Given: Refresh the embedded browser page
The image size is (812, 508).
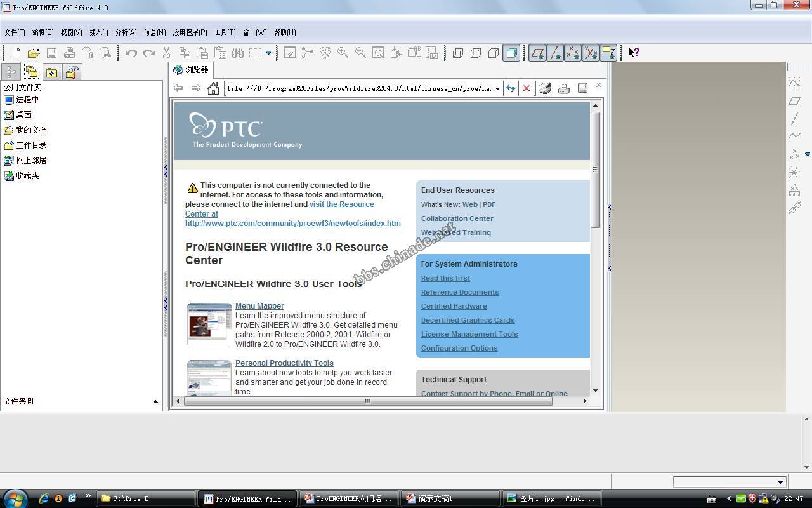Looking at the screenshot, I should click(x=511, y=88).
